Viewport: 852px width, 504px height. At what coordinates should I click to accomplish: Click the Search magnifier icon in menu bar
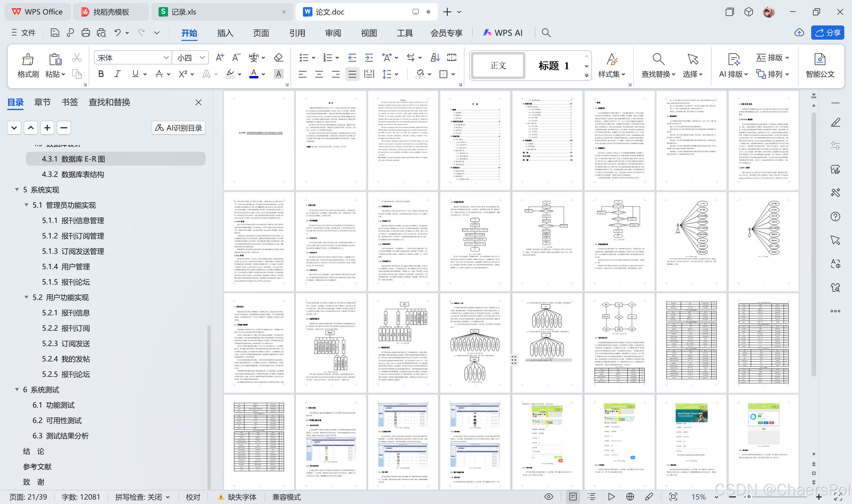pyautogui.click(x=546, y=33)
